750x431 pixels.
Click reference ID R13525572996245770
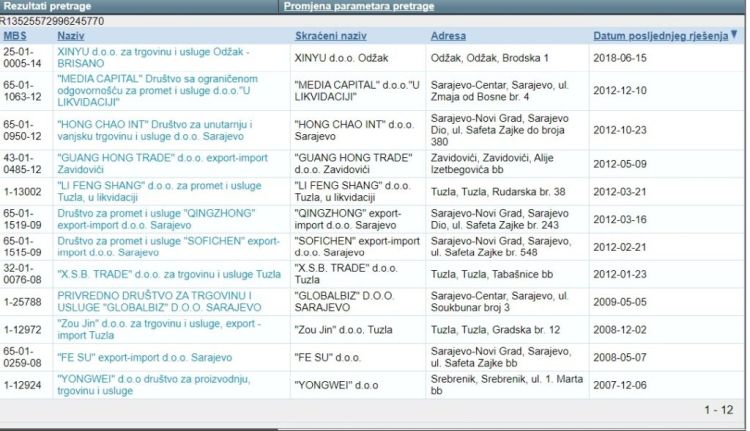click(x=52, y=21)
